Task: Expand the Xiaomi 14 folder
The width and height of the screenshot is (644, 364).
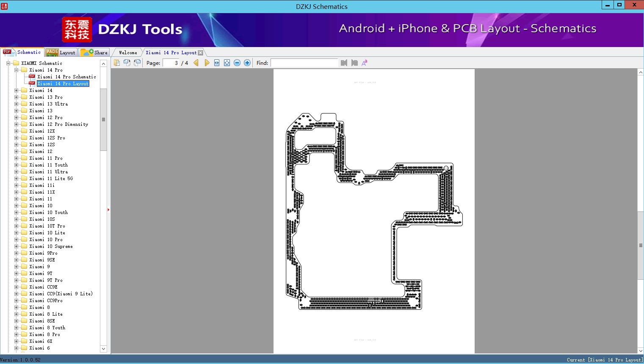Action: (x=16, y=90)
